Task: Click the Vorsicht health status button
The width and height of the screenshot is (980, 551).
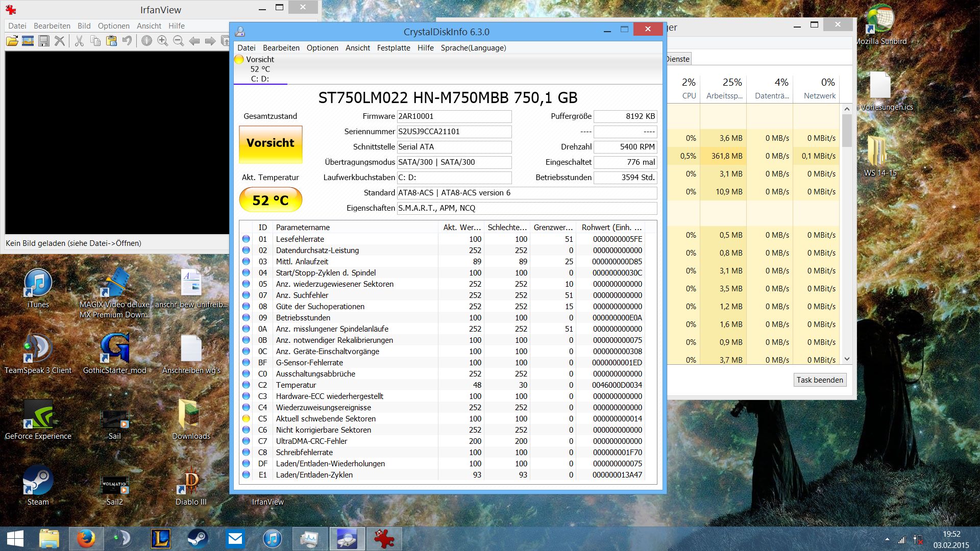Action: [x=271, y=143]
